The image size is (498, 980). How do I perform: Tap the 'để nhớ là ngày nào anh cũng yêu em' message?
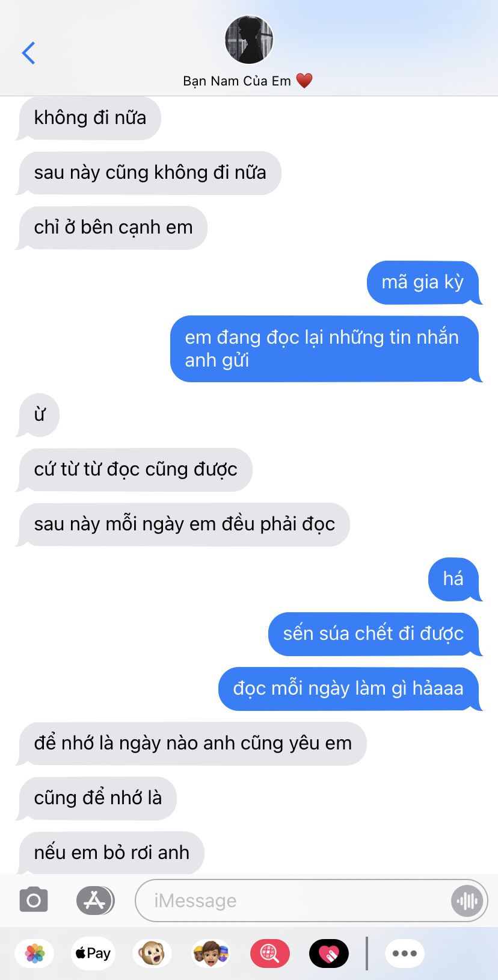click(192, 743)
